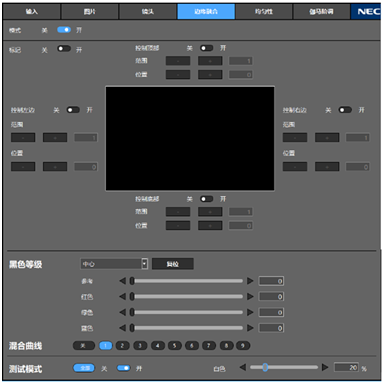Decrease the red black level with left arrow
384x384 pixels.
tap(123, 296)
